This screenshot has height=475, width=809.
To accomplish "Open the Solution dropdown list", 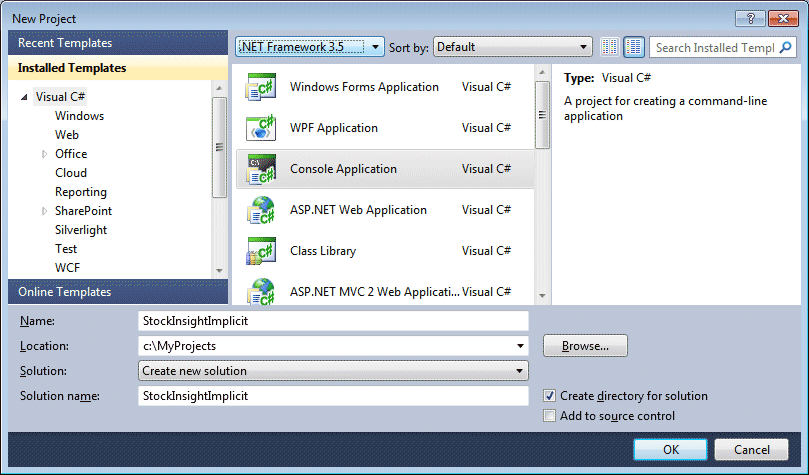I will tap(333, 371).
